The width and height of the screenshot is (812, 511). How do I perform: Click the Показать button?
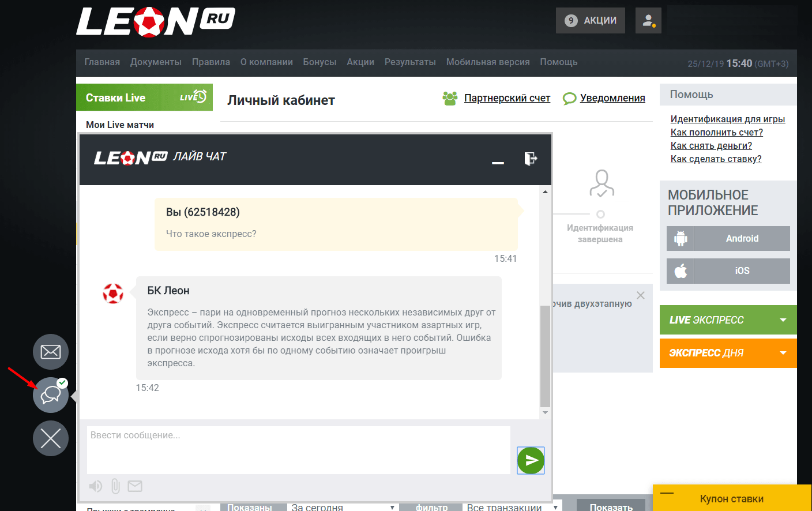pos(611,506)
